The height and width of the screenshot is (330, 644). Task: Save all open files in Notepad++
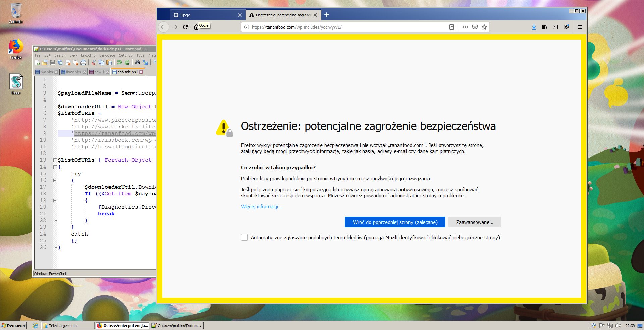pyautogui.click(x=60, y=62)
